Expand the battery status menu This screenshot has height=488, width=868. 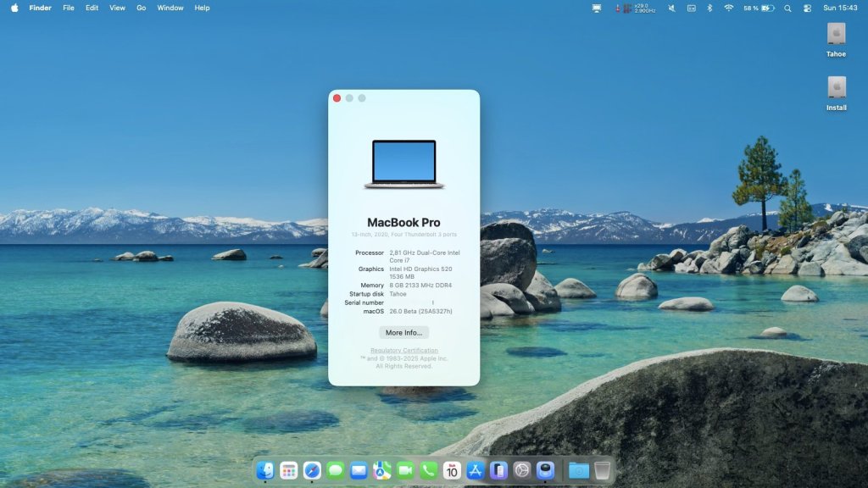point(766,8)
